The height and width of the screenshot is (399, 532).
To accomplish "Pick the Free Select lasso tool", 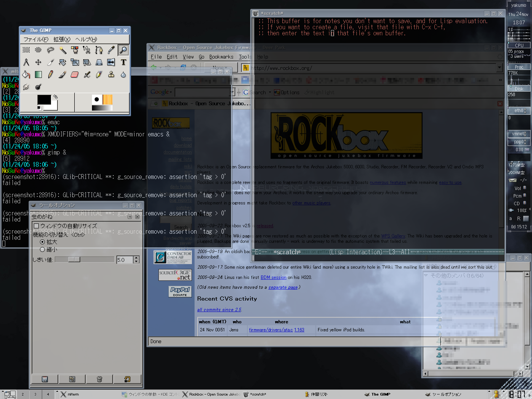I will coord(51,50).
